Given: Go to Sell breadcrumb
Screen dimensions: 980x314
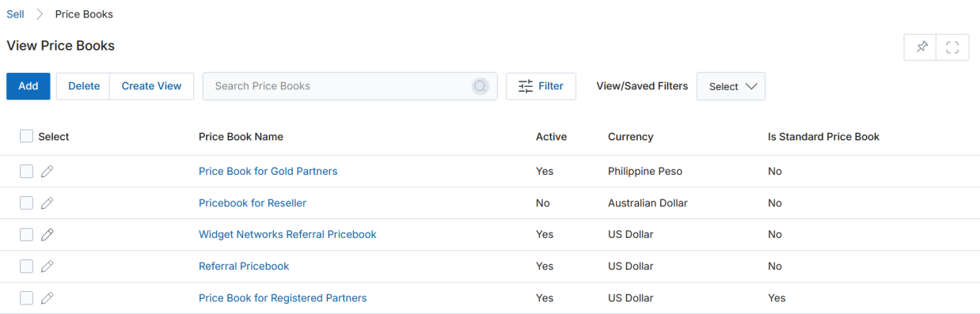Looking at the screenshot, I should pyautogui.click(x=15, y=14).
